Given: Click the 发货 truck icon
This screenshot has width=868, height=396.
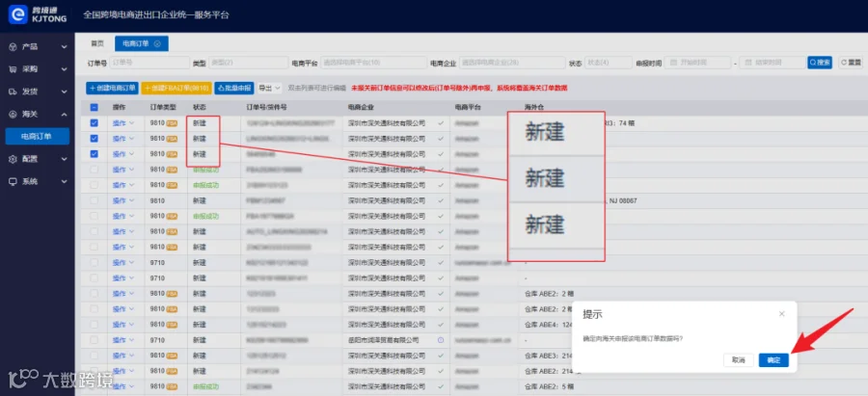Looking at the screenshot, I should 13,92.
